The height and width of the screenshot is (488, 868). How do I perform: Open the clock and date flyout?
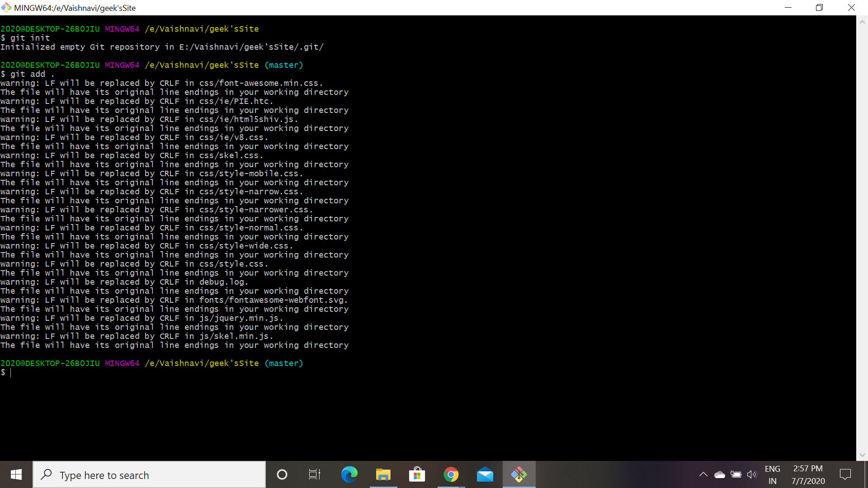[x=808, y=474]
